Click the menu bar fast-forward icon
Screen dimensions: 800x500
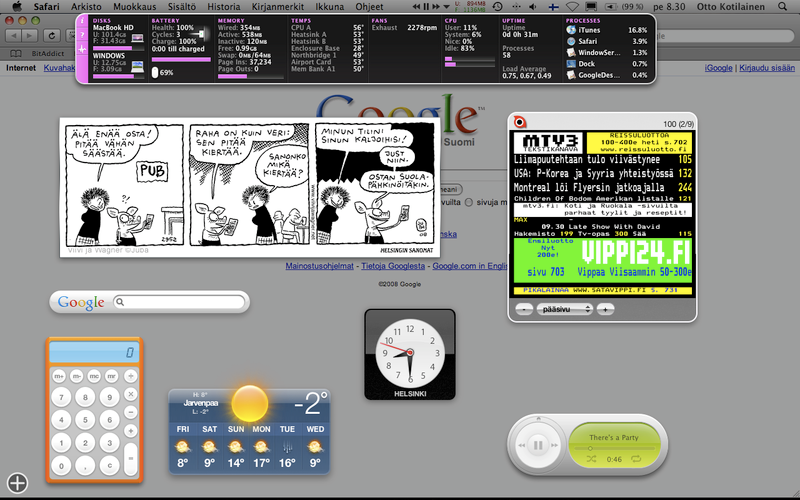click(436, 7)
